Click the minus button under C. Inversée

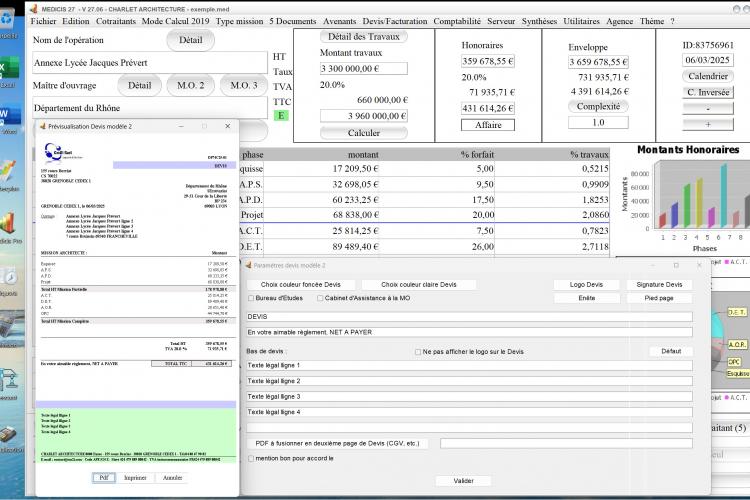(707, 108)
